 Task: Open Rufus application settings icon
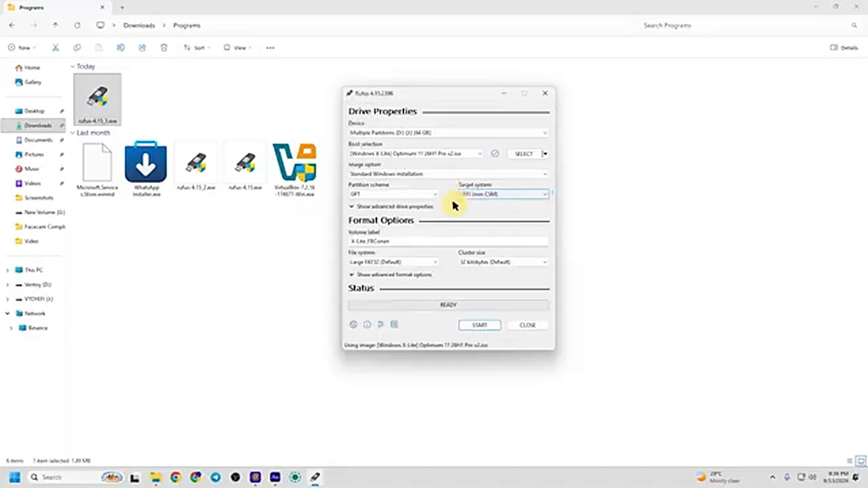pos(380,325)
